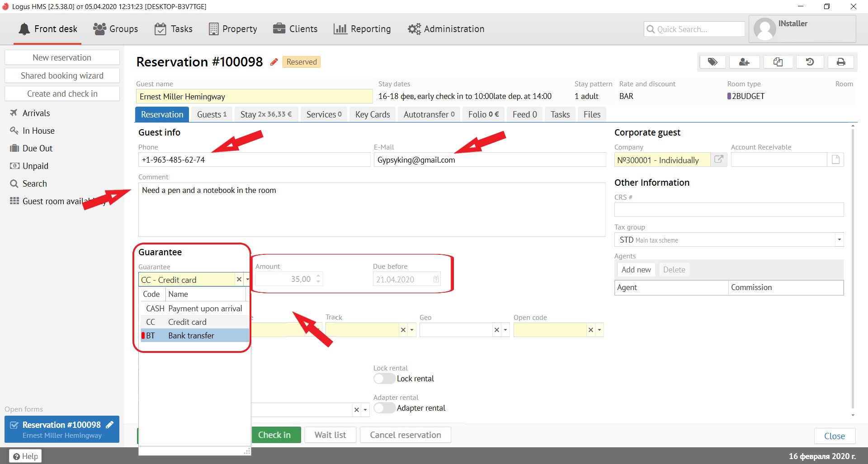Click the edit pencil beside Reservation #100098 title
This screenshot has height=464, width=868.
click(x=274, y=62)
